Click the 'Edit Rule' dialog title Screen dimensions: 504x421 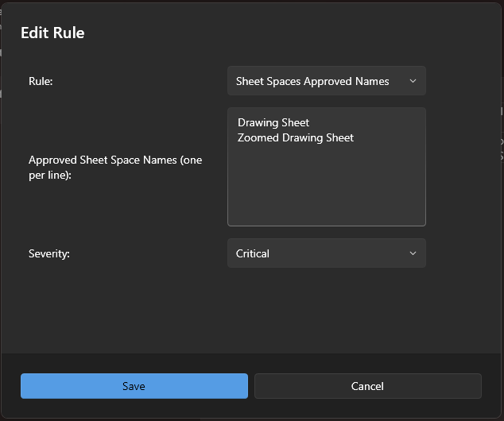[52, 33]
